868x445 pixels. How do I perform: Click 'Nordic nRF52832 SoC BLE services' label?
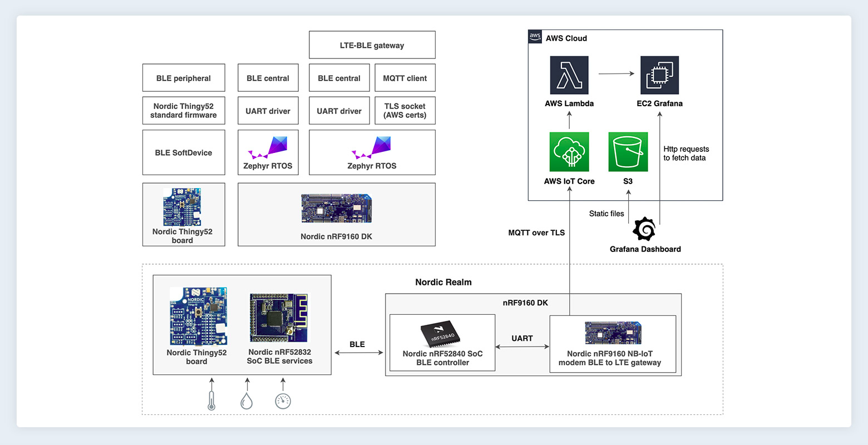point(280,357)
